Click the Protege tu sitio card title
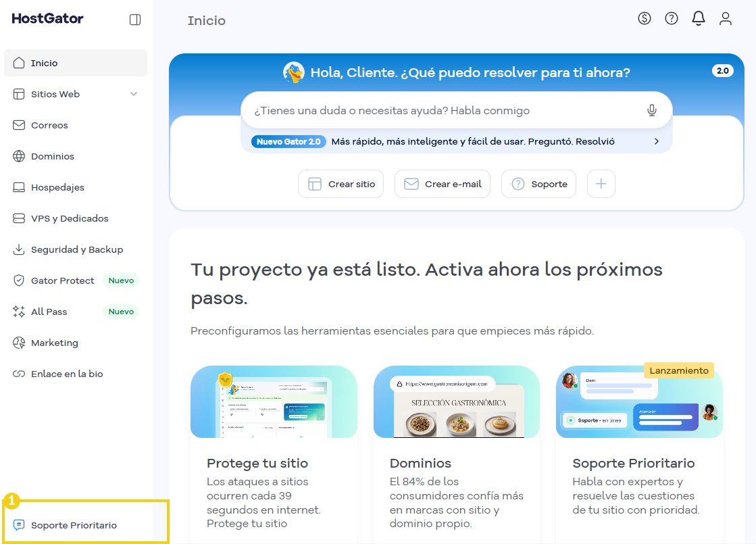 257,463
